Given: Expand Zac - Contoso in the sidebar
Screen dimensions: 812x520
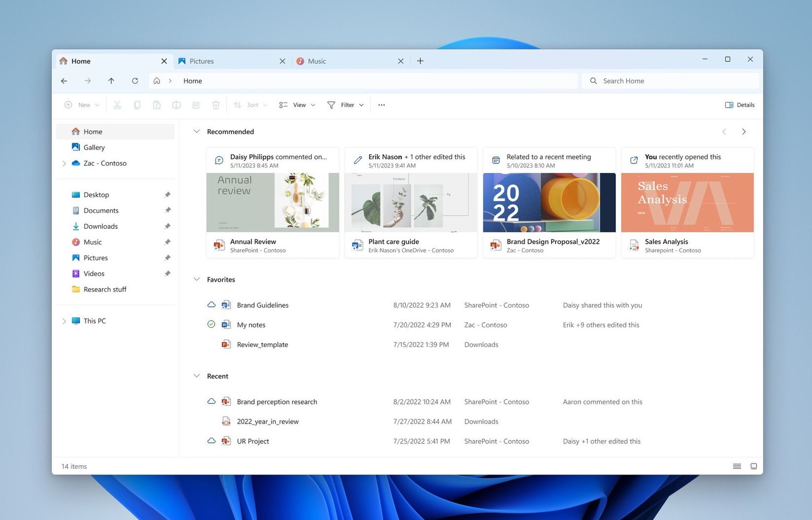Looking at the screenshot, I should pos(64,163).
